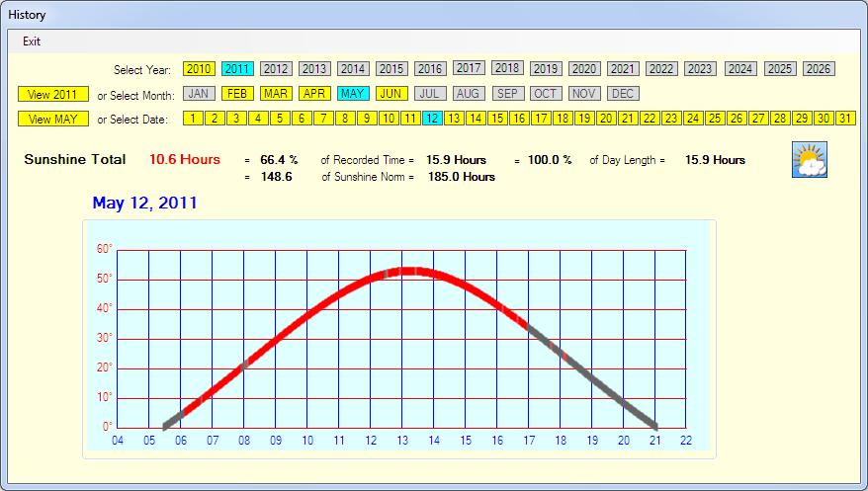Pick date 28 in the date row

pos(780,119)
